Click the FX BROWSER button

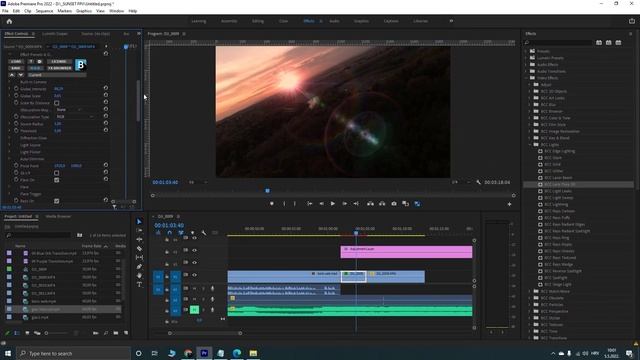tap(60, 68)
